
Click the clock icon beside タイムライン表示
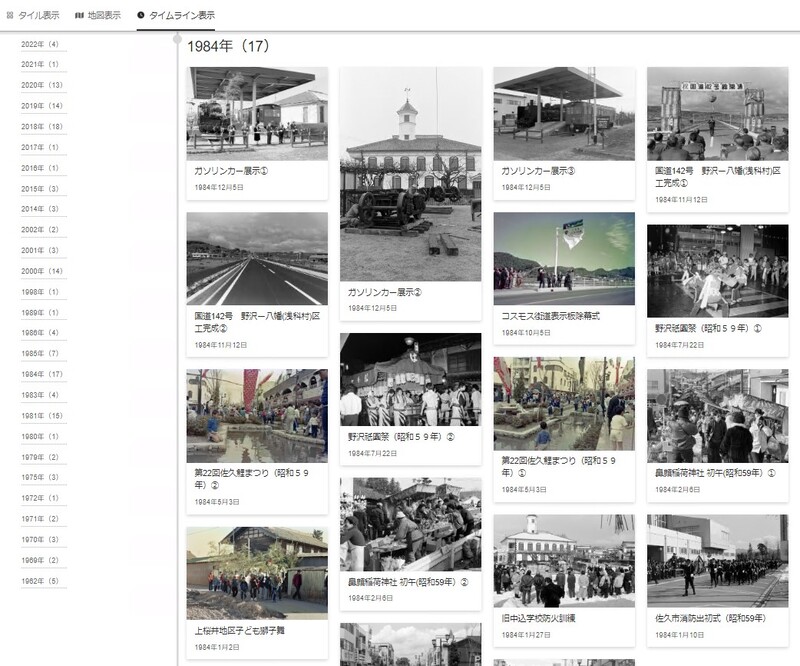coord(141,16)
